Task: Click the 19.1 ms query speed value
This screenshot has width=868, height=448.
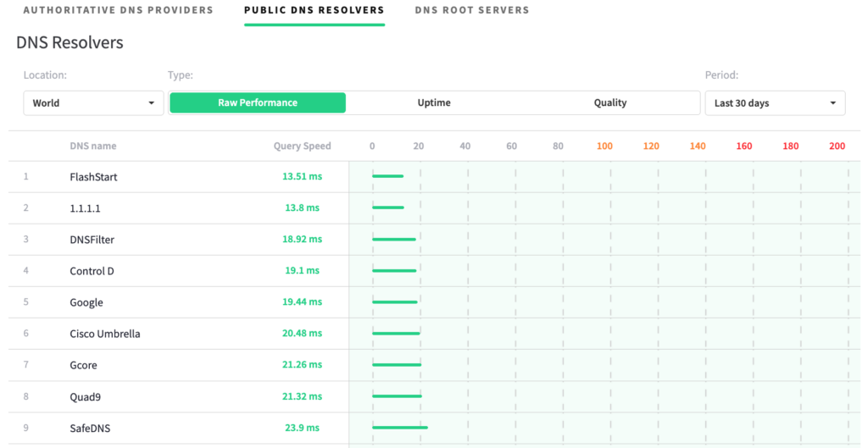Action: tap(303, 270)
